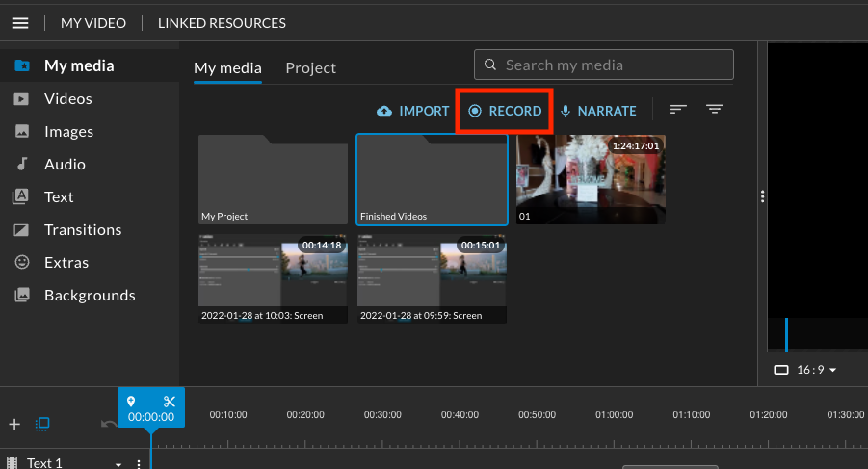Click the aspect ratio rectangle icon
868x469 pixels.
click(x=781, y=370)
